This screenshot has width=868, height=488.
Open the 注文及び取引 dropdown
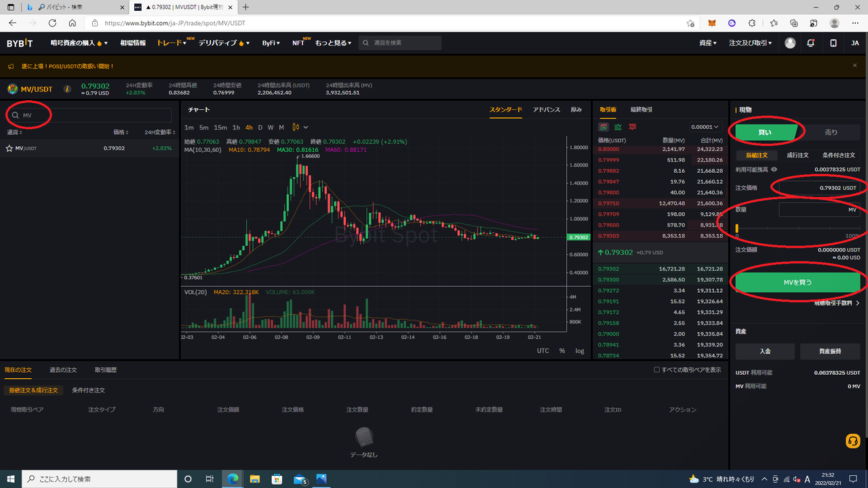[x=751, y=43]
